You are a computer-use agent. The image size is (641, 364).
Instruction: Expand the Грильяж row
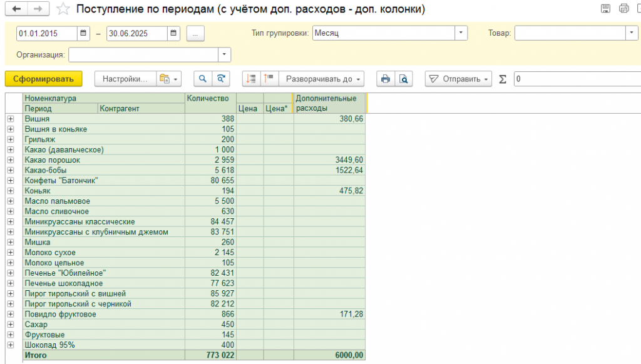(x=11, y=139)
